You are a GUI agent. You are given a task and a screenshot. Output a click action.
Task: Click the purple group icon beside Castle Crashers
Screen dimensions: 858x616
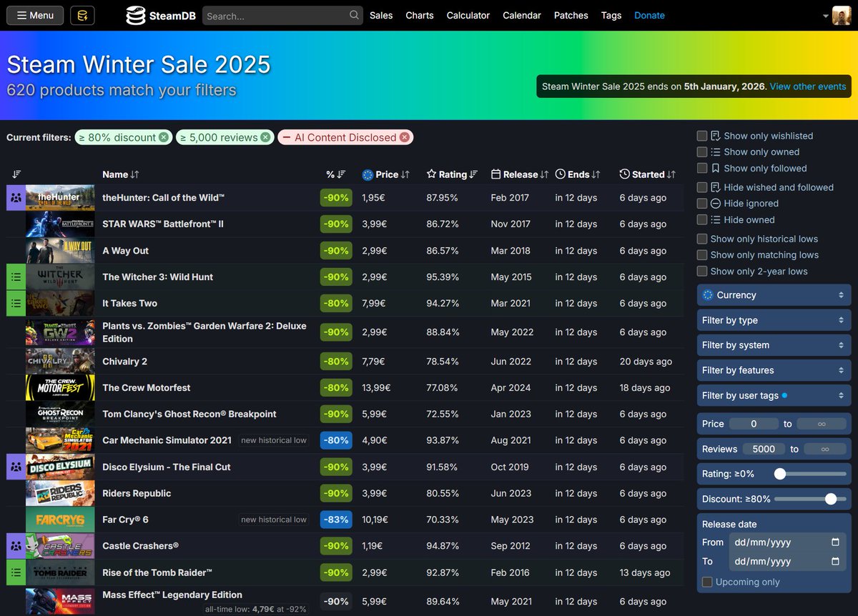(x=16, y=546)
